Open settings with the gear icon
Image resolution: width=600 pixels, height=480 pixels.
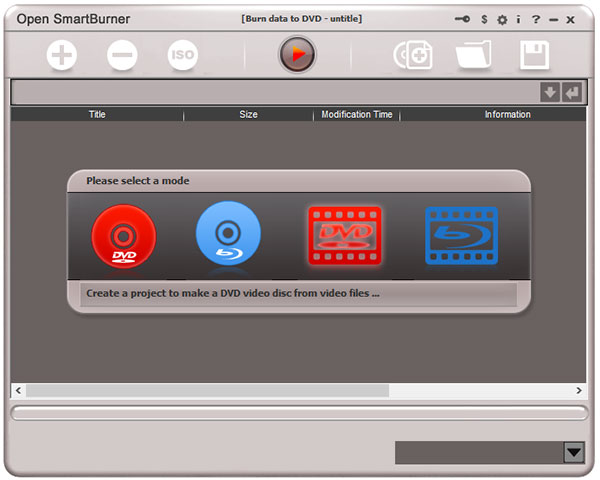tap(502, 20)
